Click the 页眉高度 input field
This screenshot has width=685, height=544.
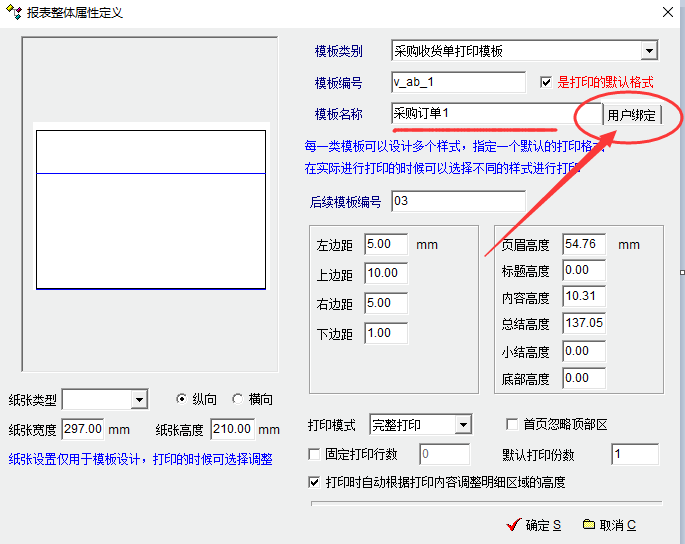point(583,244)
